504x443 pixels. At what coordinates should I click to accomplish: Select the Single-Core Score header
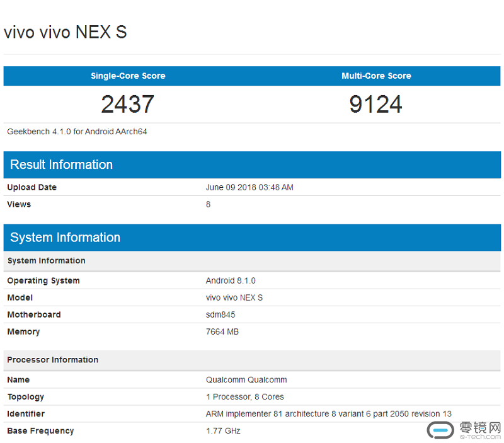[x=128, y=76]
